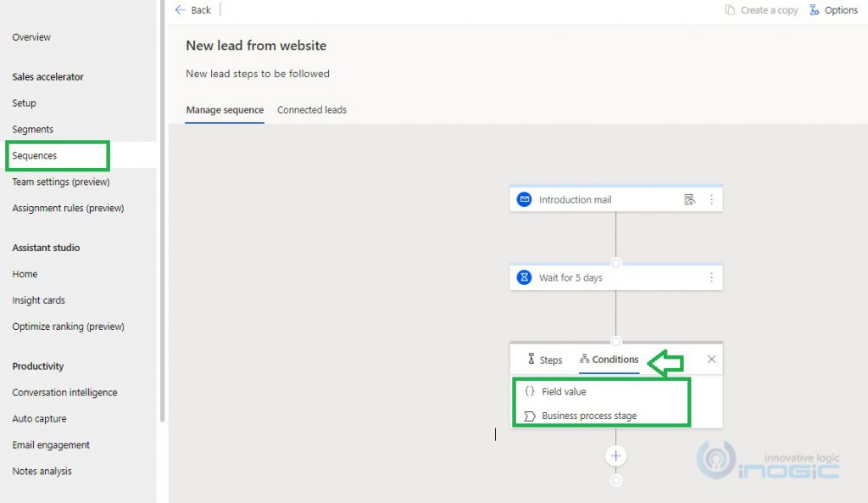Select the Field value condition icon
Screen dimensions: 868x503
530,391
